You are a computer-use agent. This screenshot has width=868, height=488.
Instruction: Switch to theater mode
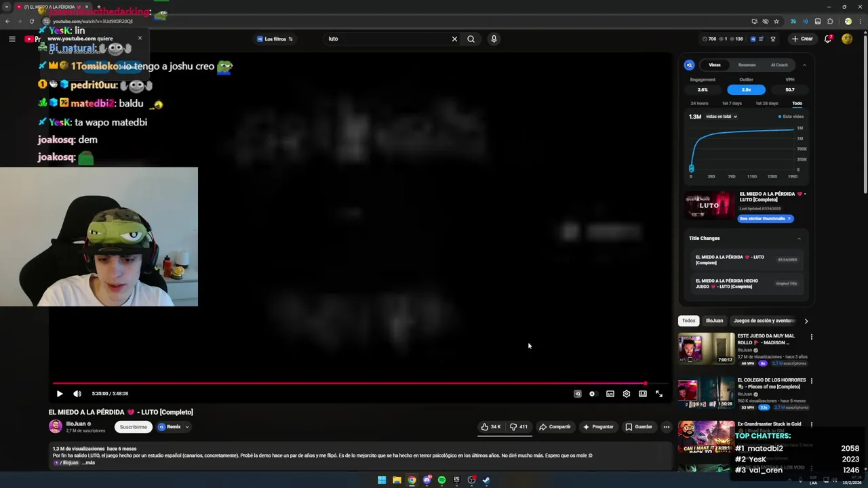(643, 394)
